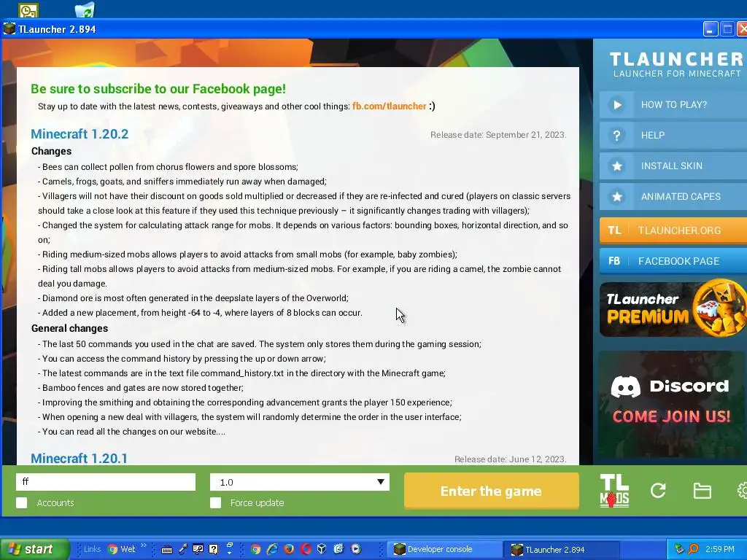The width and height of the screenshot is (747, 560).
Task: Click the question mark icon beside Help
Action: (x=617, y=135)
